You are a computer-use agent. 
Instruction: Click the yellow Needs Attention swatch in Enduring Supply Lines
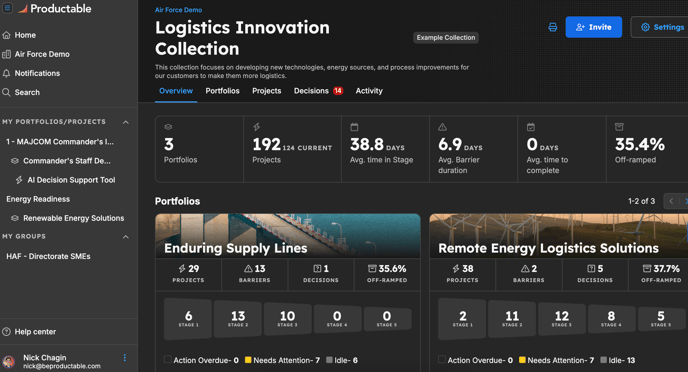click(248, 360)
